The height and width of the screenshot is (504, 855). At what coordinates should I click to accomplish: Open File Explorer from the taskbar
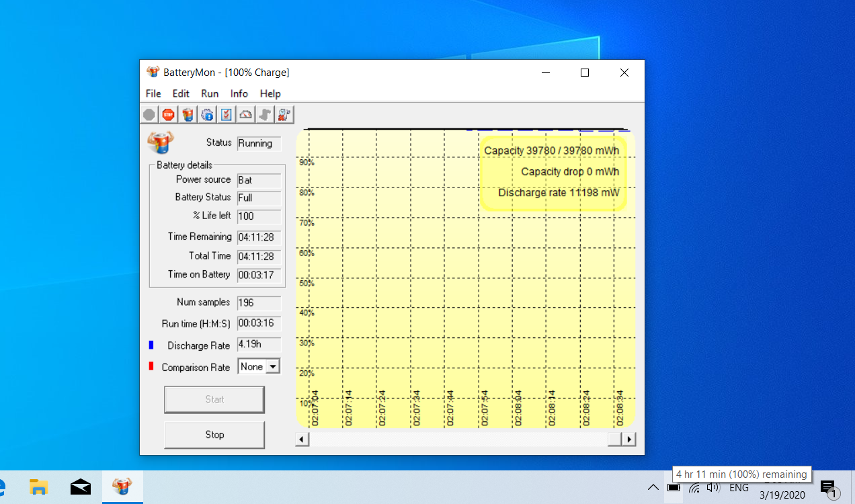point(39,487)
